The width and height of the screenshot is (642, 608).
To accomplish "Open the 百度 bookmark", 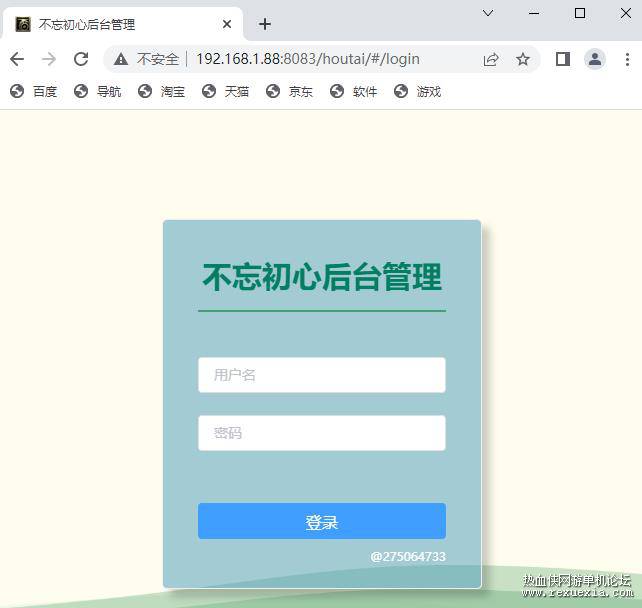I will point(34,91).
